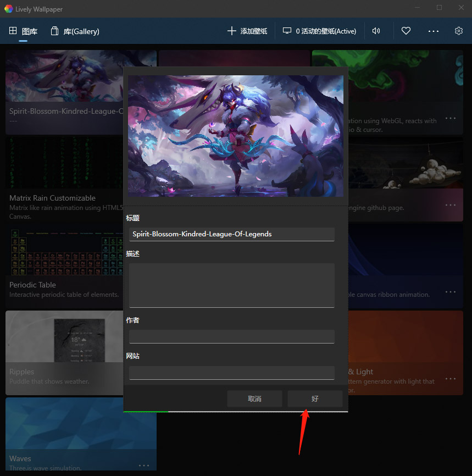Select the Ripples wallpaper thumbnail

coord(64,336)
